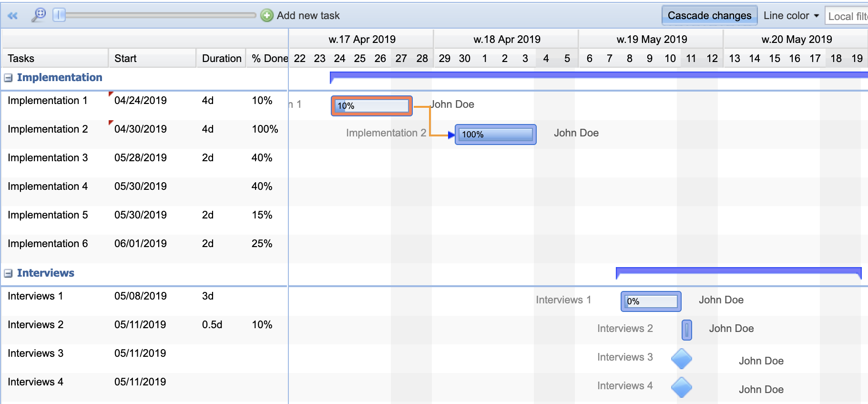Click the green Add new task icon
The width and height of the screenshot is (868, 404).
(267, 16)
